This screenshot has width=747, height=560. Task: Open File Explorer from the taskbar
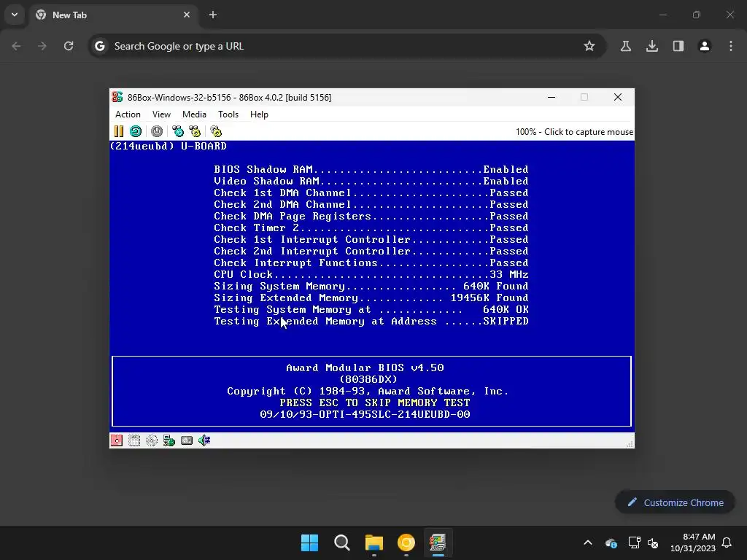pos(374,542)
